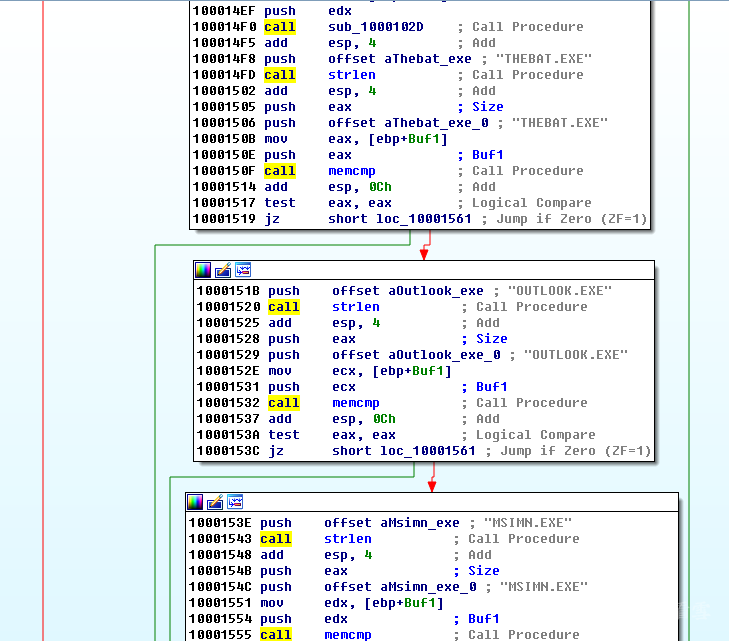Click the Buf1 comment at address 10001531
Screen dimensions: 729x641
coord(491,387)
